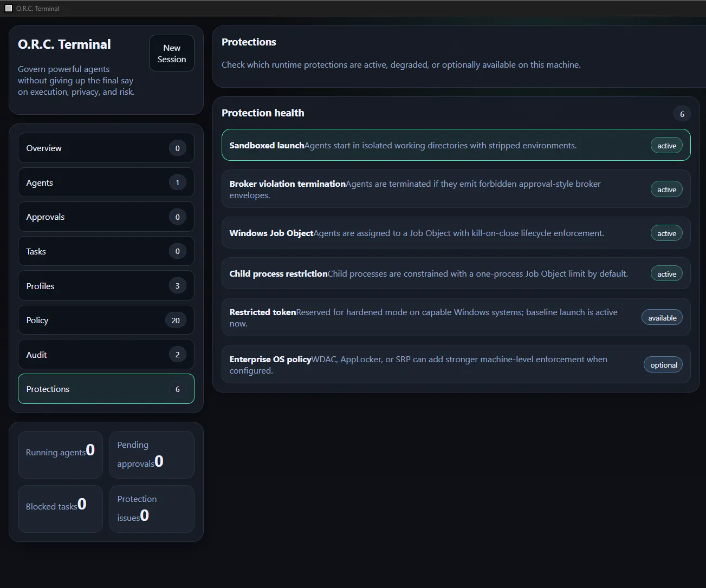The image size is (706, 588).
Task: Click active badge on Broker violation termination
Action: click(x=666, y=190)
